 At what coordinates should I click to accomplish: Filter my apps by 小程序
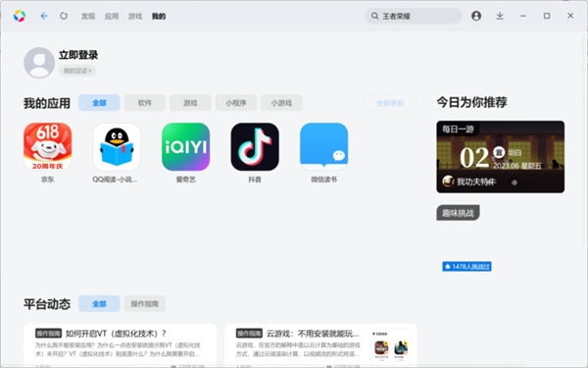236,102
